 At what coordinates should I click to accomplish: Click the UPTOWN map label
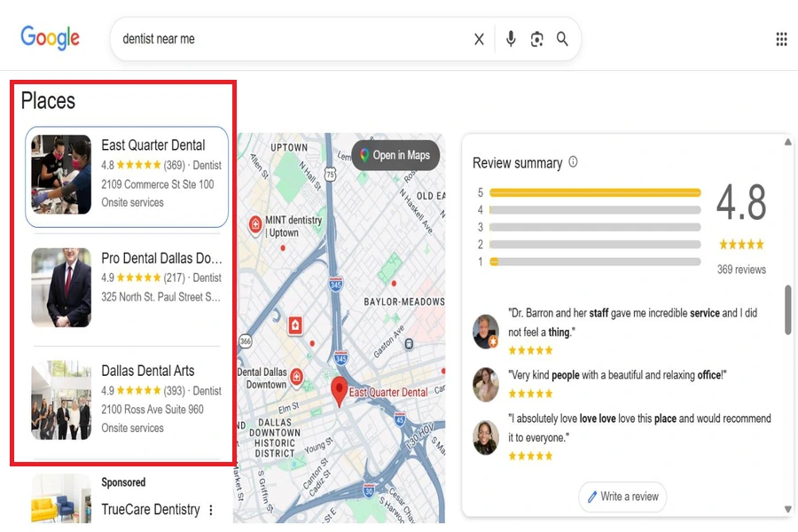289,148
